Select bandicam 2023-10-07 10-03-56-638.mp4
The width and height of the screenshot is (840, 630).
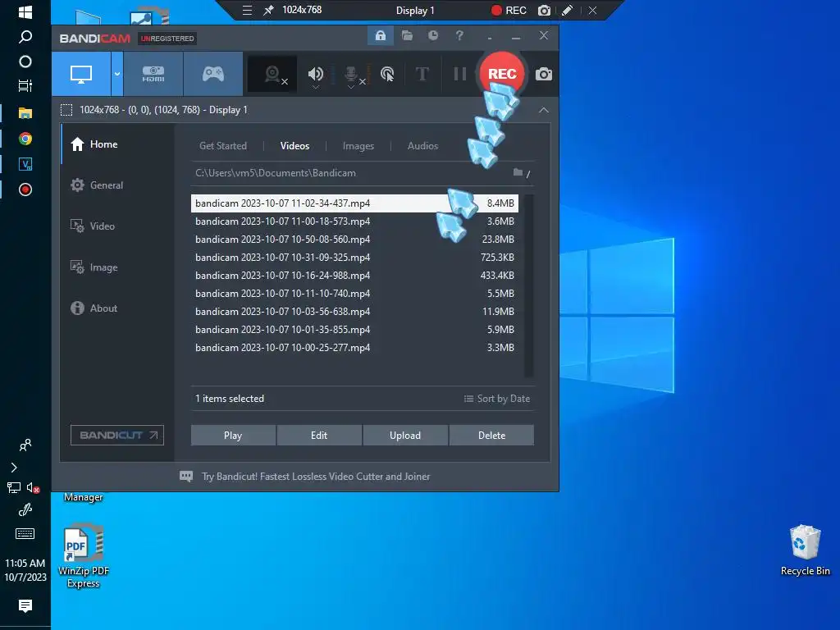[354, 311]
